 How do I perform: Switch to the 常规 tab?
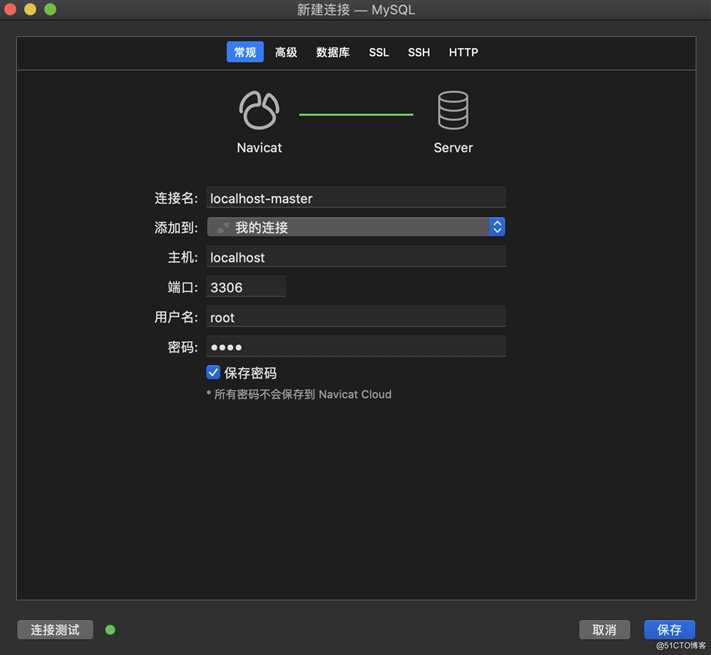point(245,52)
